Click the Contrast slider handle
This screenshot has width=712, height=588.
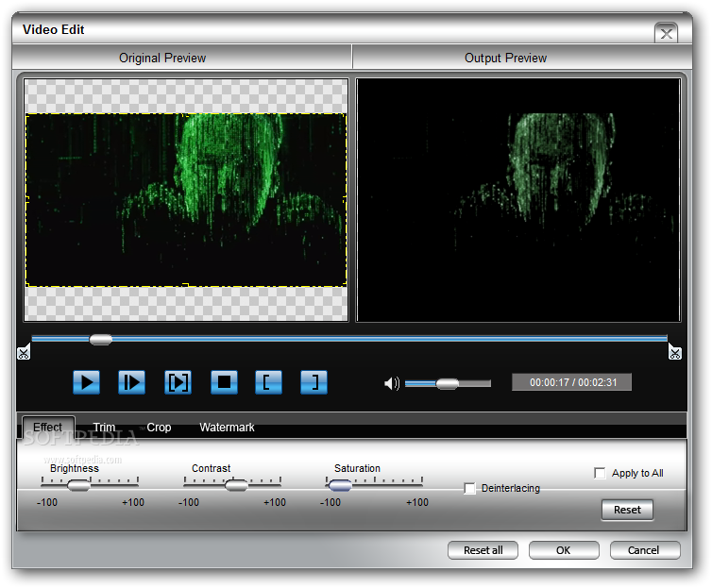[x=237, y=485]
